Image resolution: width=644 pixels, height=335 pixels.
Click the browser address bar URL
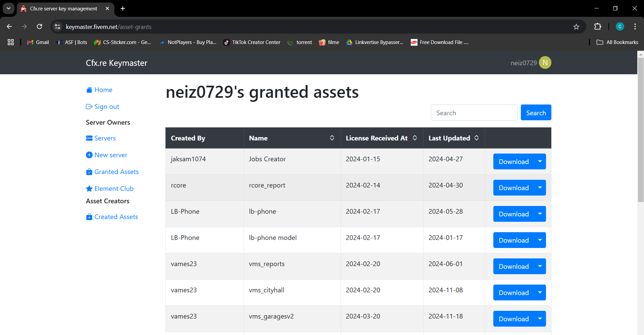click(109, 27)
